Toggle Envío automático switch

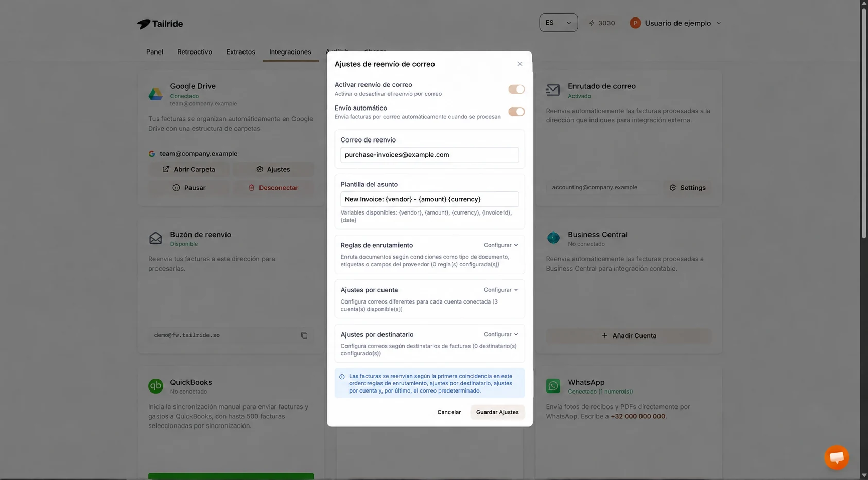click(x=516, y=112)
